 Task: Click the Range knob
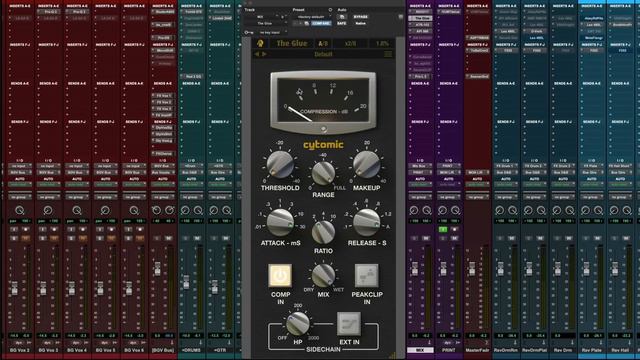click(x=323, y=173)
